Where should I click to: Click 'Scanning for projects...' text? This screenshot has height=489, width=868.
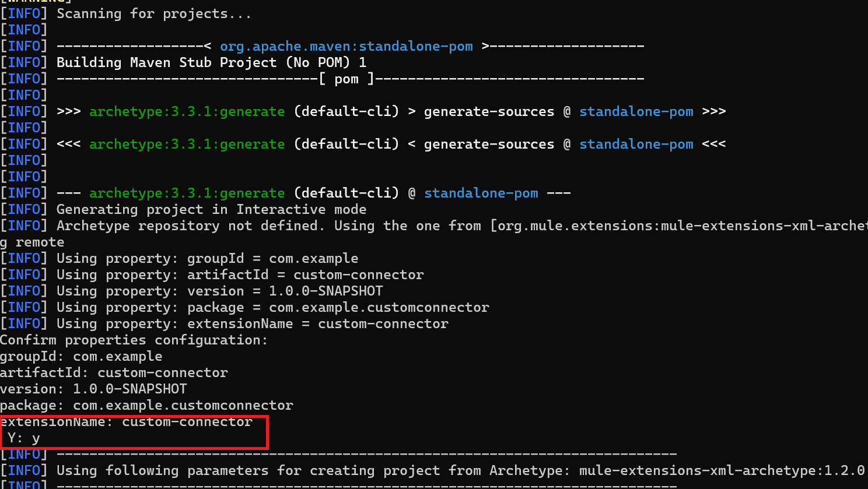tap(154, 13)
